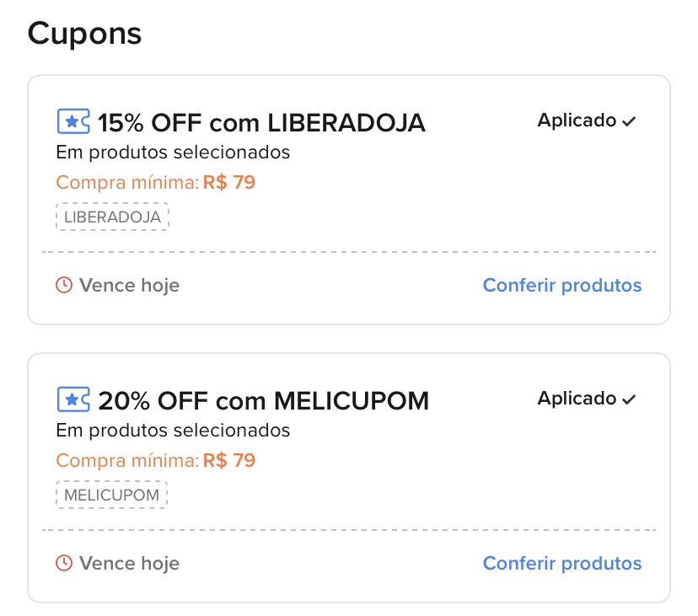This screenshot has width=698, height=616.
Task: Click Vence hoje text on the MELICUPOM coupon
Action: click(129, 563)
